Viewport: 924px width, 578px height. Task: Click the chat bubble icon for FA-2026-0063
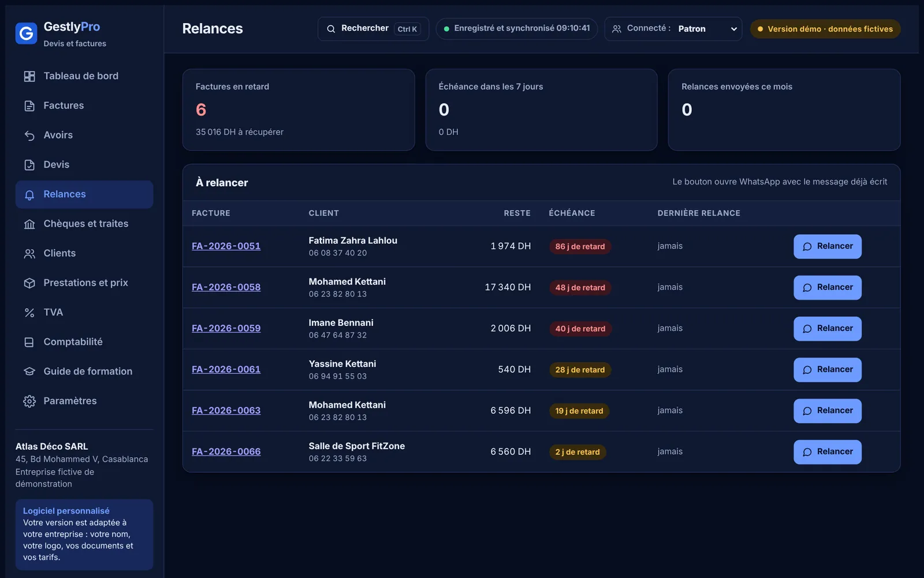[x=807, y=411]
